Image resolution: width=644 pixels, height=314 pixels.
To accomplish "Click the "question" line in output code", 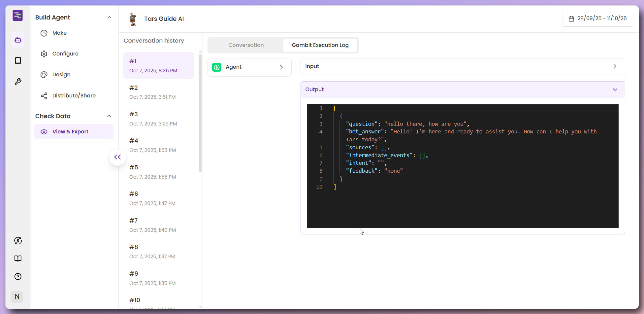I will pos(407,124).
